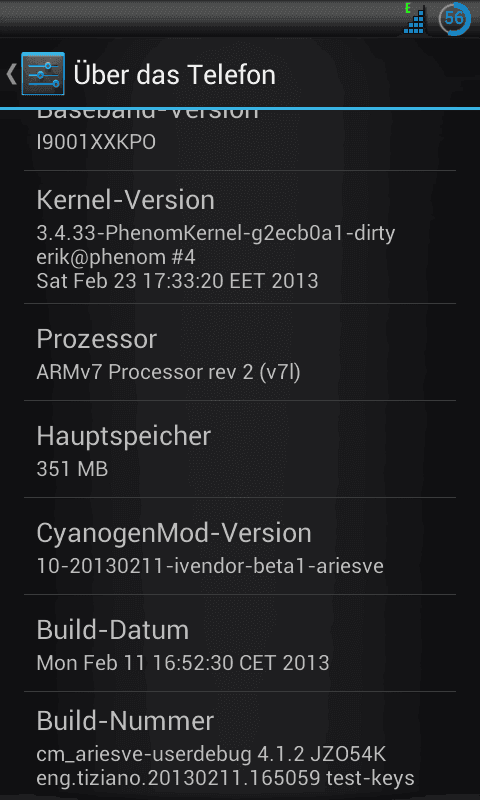The image size is (480, 800).
Task: Tap the green E network indicator
Action: pos(408,8)
